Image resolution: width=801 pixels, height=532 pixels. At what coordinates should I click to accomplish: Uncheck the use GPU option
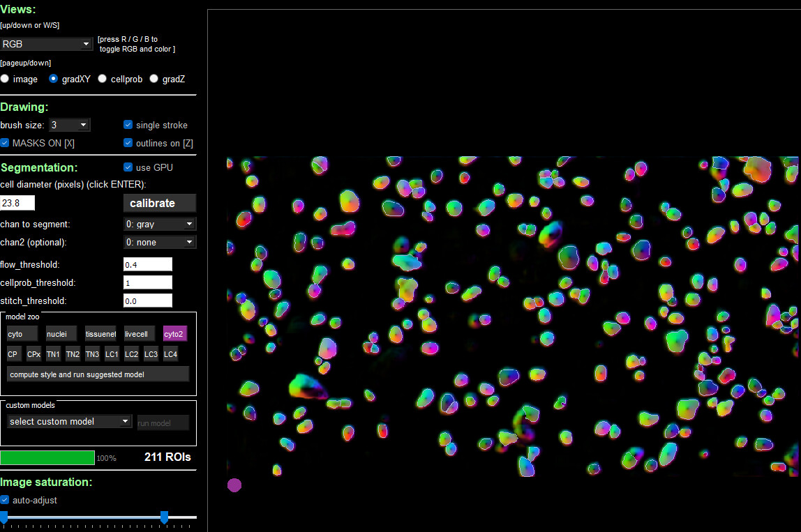click(128, 167)
